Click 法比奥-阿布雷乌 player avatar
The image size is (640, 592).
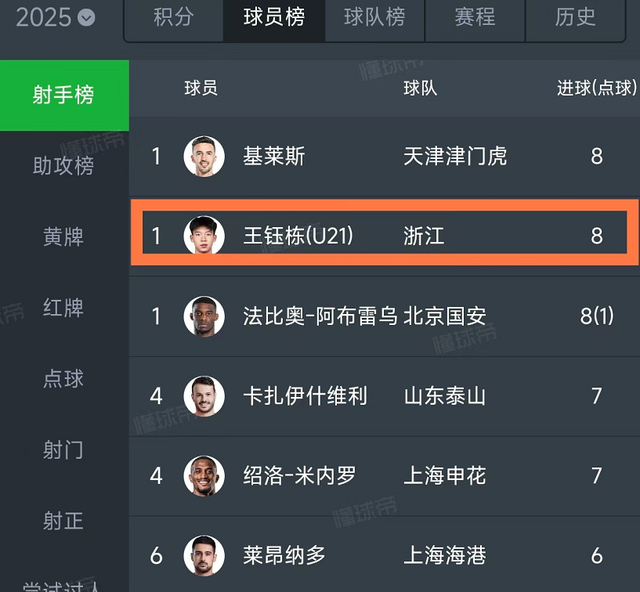point(204,316)
